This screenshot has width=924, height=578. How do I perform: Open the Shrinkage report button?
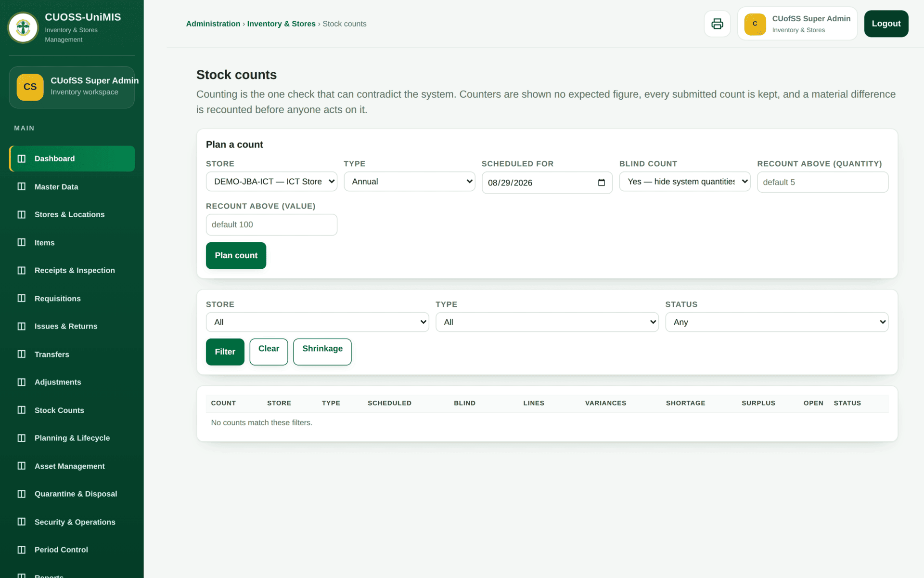[322, 352]
